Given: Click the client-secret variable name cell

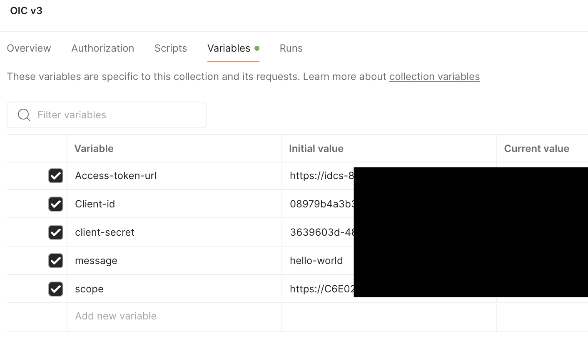Looking at the screenshot, I should (105, 232).
